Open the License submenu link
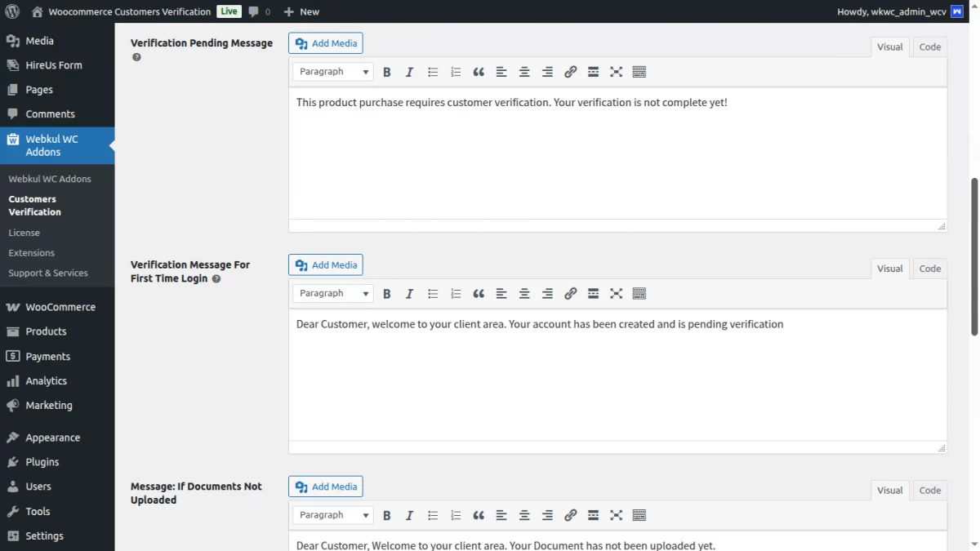 [24, 233]
